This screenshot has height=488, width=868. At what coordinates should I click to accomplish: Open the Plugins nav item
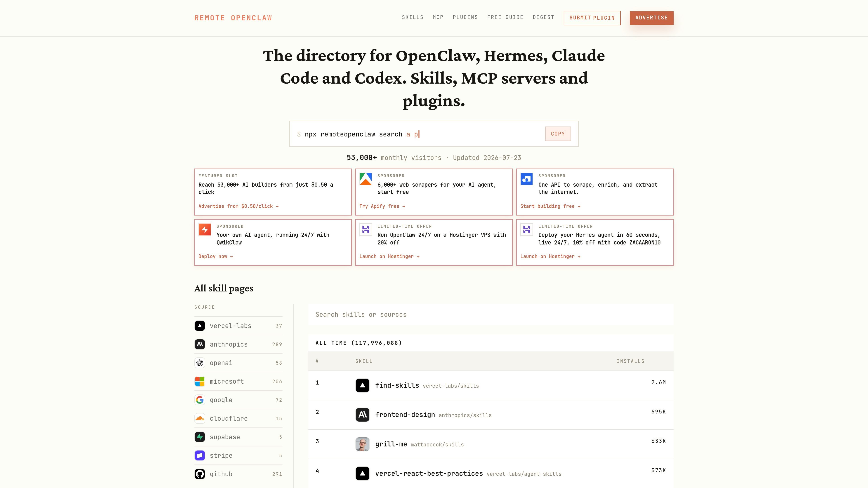tap(465, 17)
